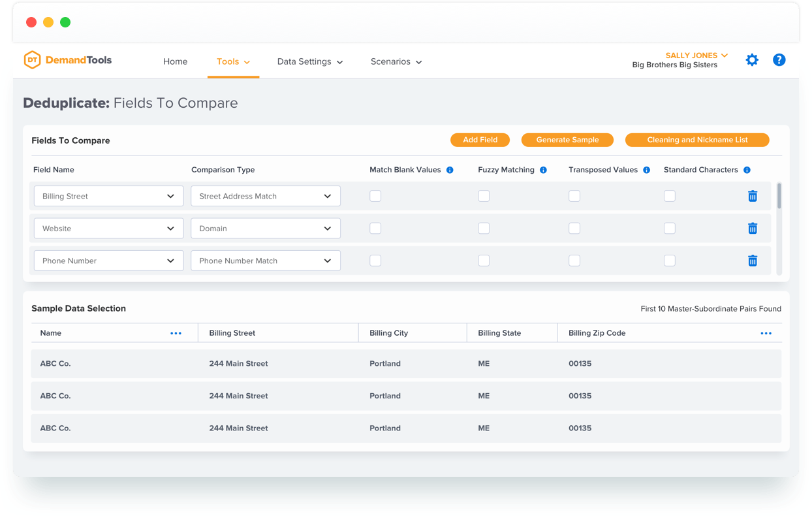The height and width of the screenshot is (516, 812).
Task: Click the Billing Street column header
Action: 232,333
